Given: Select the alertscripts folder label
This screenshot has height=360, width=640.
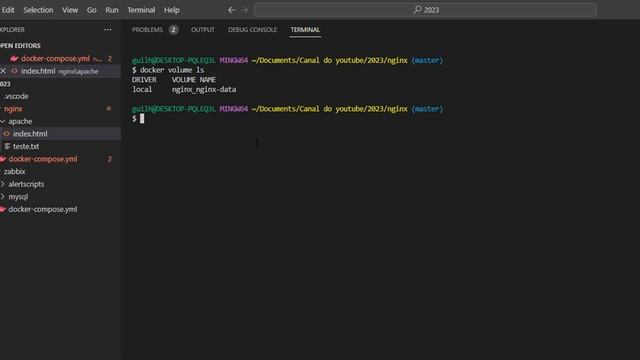Looking at the screenshot, I should point(26,184).
